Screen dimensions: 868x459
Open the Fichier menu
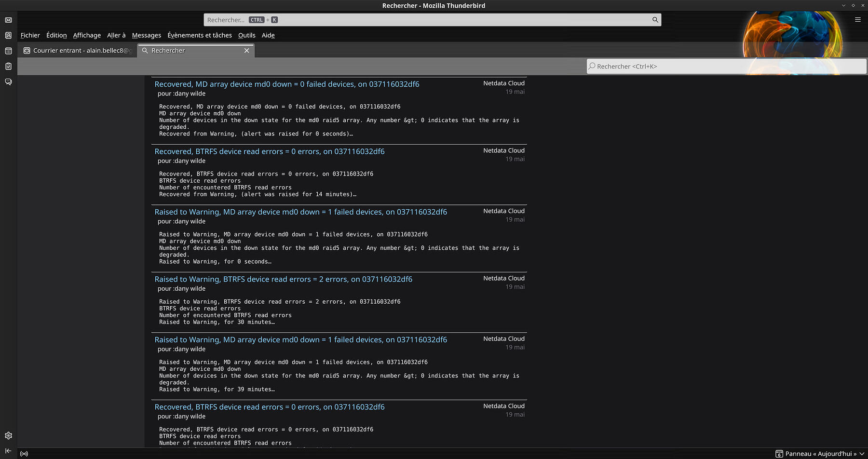(30, 35)
